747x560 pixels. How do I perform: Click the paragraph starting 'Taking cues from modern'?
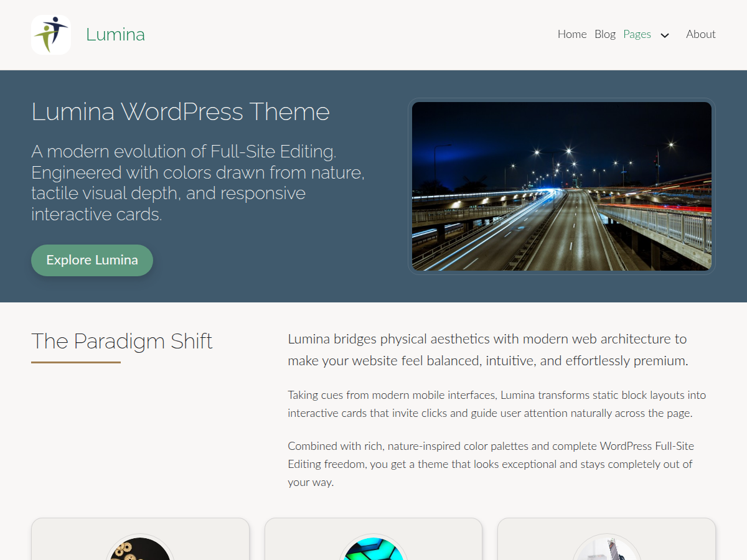point(497,404)
